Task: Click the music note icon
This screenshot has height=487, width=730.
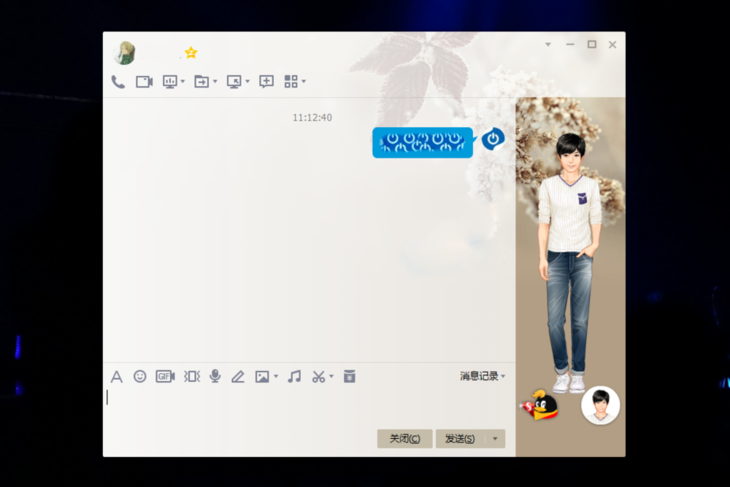Action: pos(294,376)
